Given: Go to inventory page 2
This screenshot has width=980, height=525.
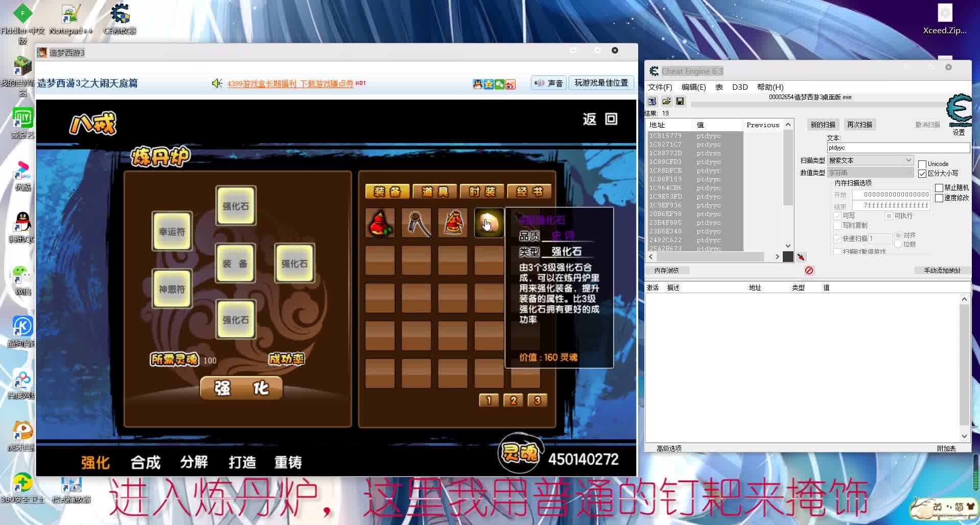Looking at the screenshot, I should 513,400.
